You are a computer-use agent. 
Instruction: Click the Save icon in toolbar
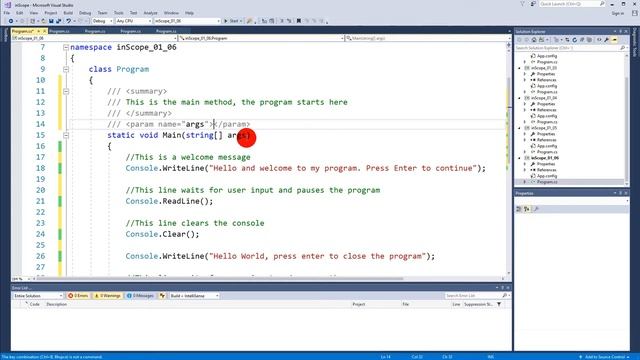[x=51, y=21]
